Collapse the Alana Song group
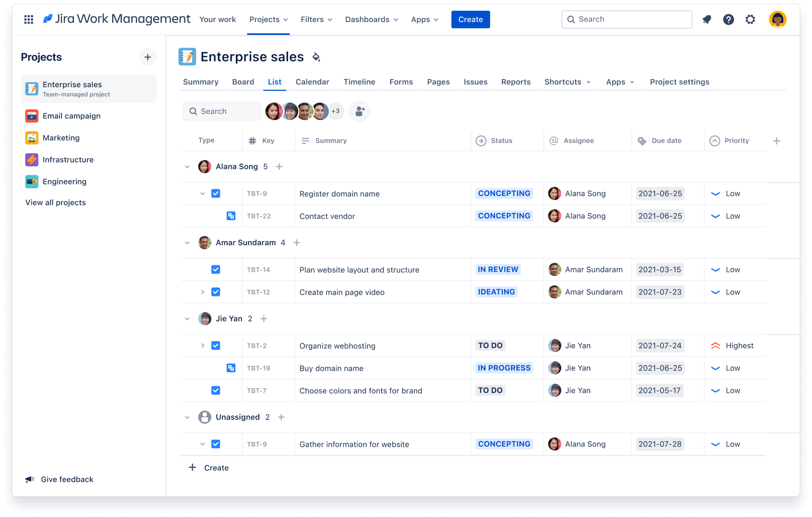 187,167
